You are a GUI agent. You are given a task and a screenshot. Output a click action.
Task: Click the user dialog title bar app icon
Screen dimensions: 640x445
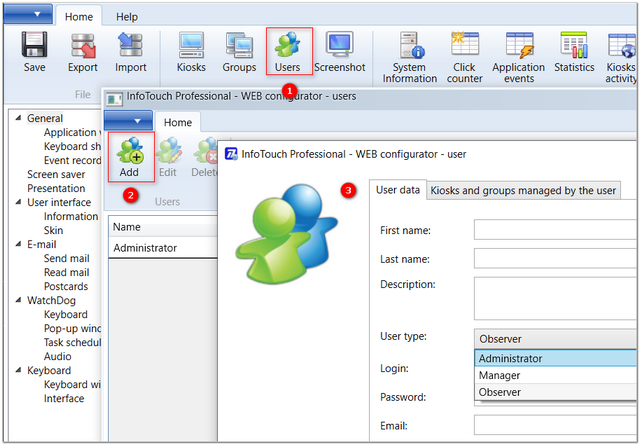pos(231,154)
